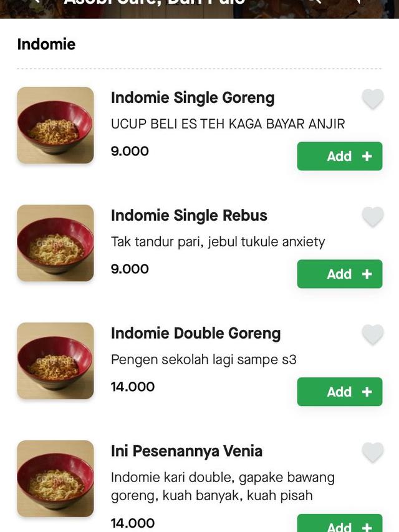Favorite Ini Pesenannya Venia via heart icon
The image size is (399, 532).
[x=372, y=451]
